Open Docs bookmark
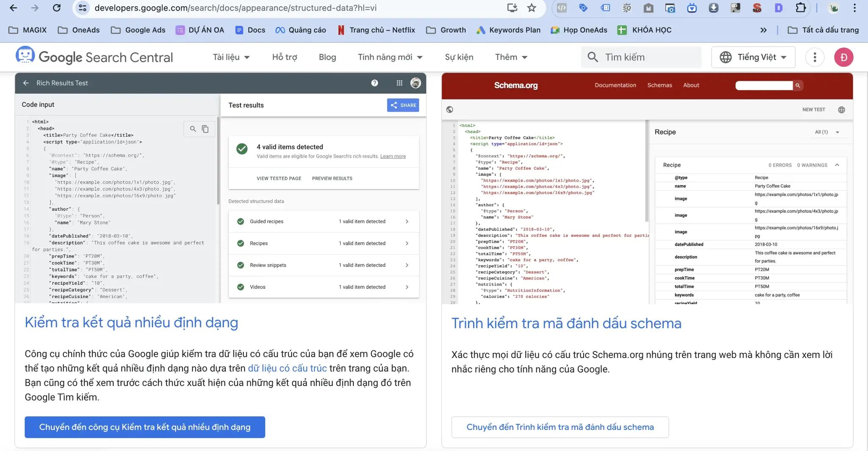 tap(250, 30)
